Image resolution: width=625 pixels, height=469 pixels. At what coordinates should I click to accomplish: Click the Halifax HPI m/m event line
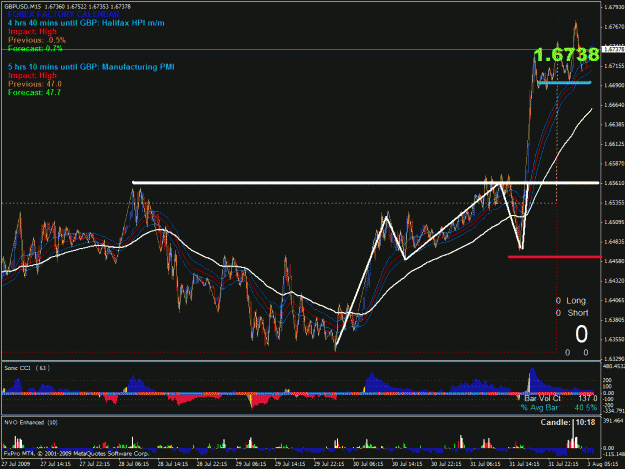86,23
